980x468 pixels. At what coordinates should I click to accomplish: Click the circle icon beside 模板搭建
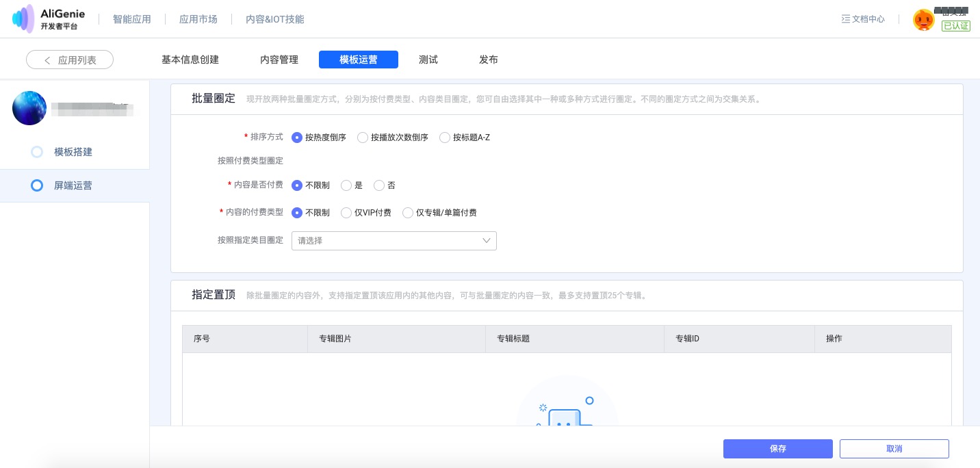[37, 152]
